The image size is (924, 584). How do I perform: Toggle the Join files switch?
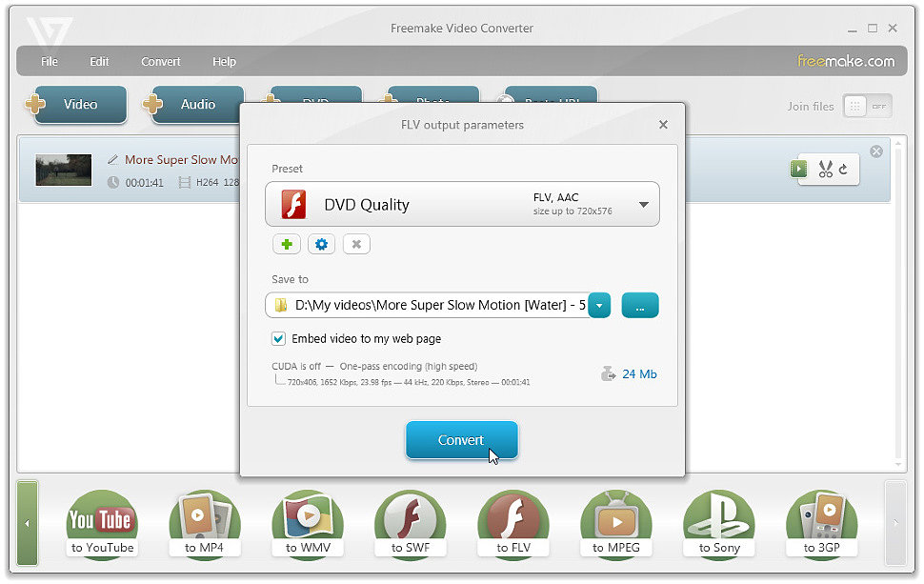pyautogui.click(x=867, y=106)
